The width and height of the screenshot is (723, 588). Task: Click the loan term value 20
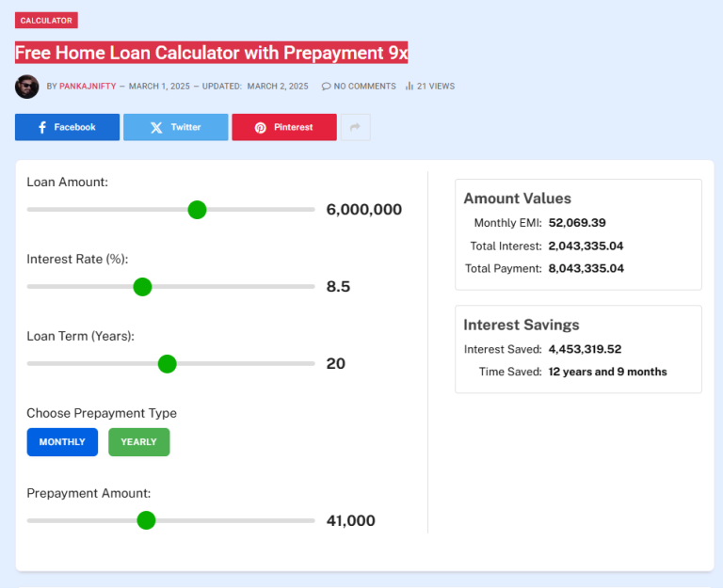point(336,363)
